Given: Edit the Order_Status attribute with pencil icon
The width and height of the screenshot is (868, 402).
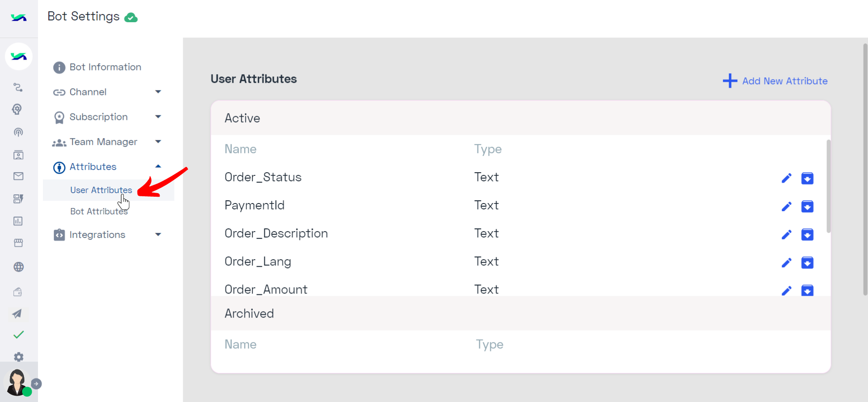Looking at the screenshot, I should pyautogui.click(x=787, y=178).
